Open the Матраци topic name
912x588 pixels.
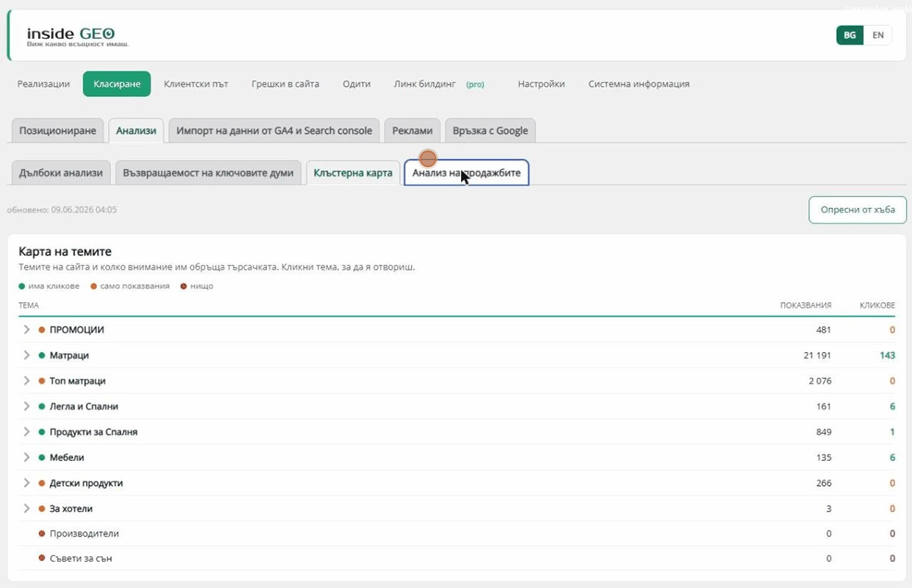tap(69, 356)
